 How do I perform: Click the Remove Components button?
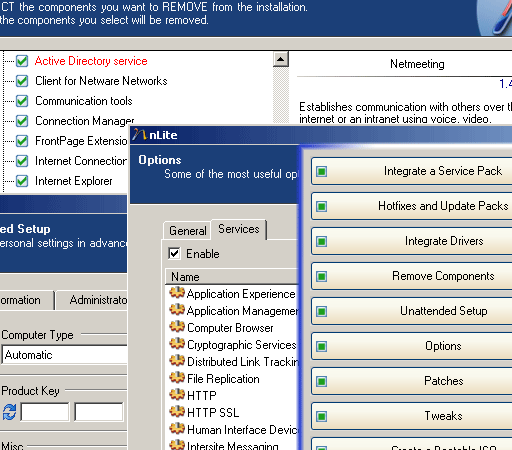[411, 276]
